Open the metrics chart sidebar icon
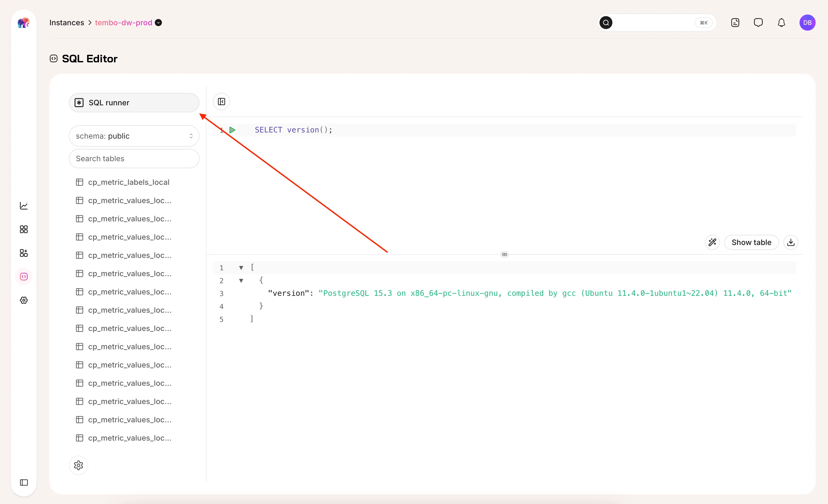Screen dimensions: 828x504 24,206
